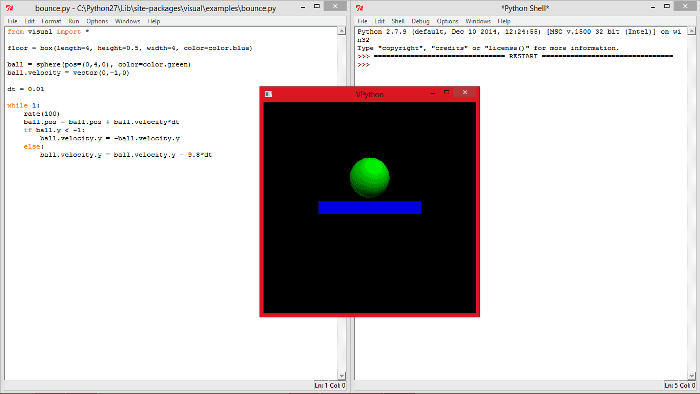Click the IDLE icon in Python Shell title bar

(x=360, y=8)
